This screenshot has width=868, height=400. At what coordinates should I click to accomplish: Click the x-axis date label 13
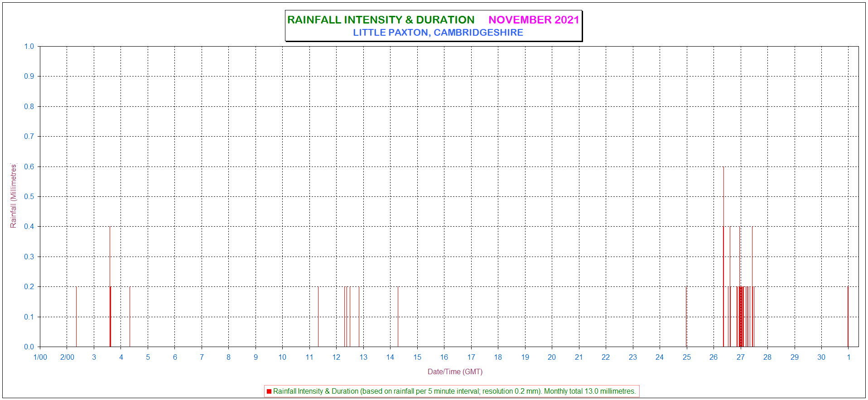point(363,357)
